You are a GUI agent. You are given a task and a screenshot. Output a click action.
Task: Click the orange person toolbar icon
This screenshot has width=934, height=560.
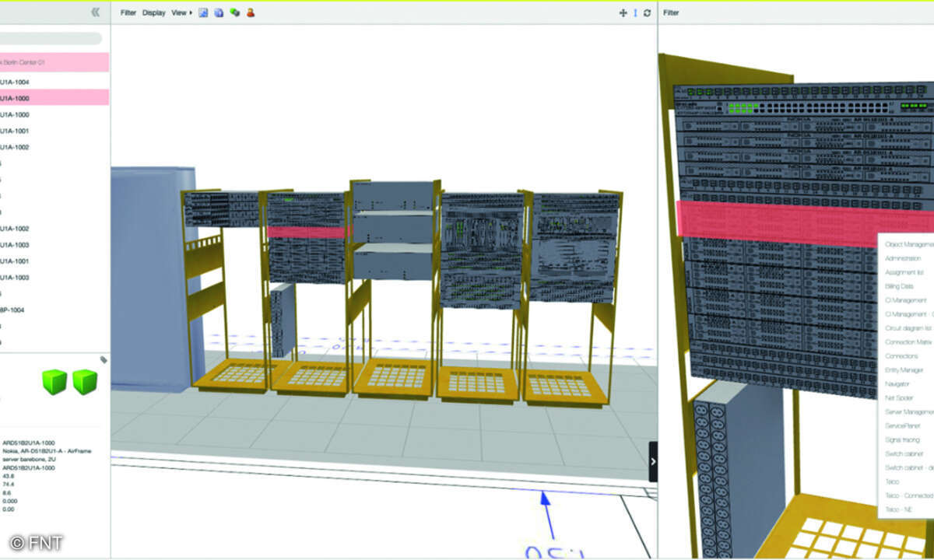pyautogui.click(x=251, y=12)
